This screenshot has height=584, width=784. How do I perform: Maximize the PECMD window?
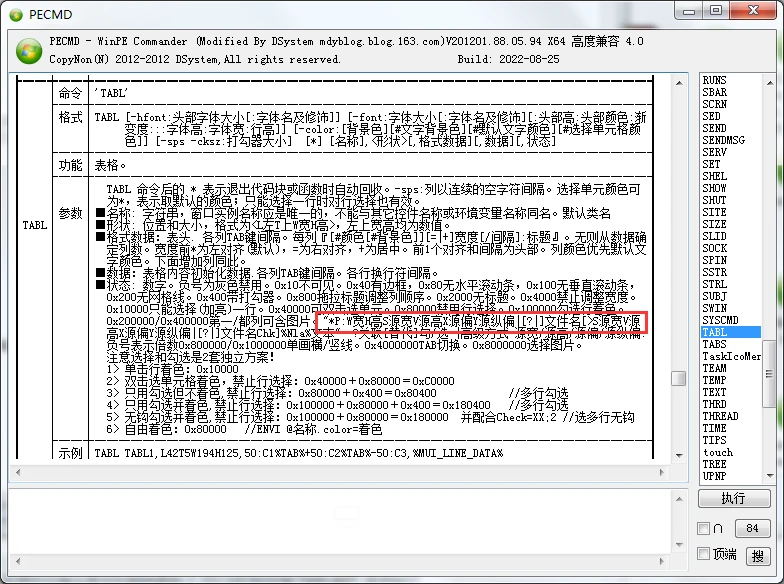point(716,10)
